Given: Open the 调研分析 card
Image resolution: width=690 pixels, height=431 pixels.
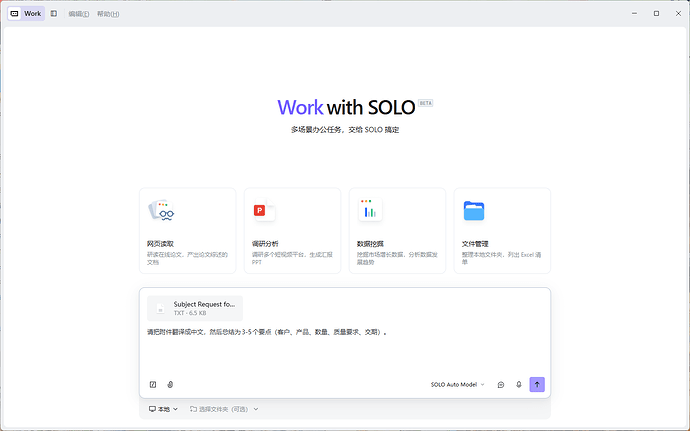Looking at the screenshot, I should [x=292, y=231].
